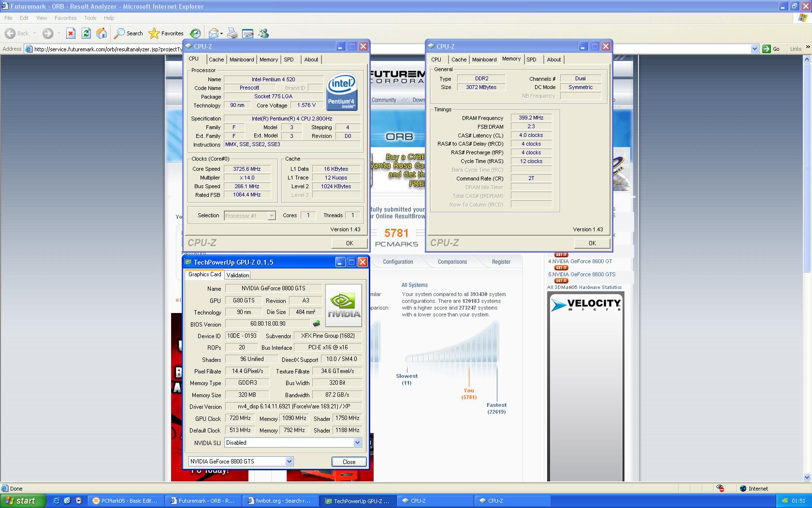812x508 pixels.
Task: Open Configuration tab on Futuremark page
Action: pos(398,262)
